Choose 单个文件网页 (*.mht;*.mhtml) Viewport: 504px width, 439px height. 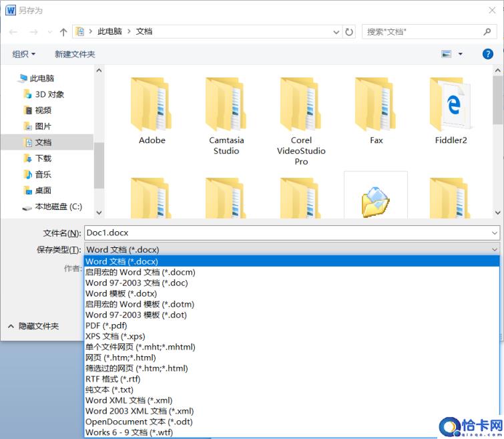tap(292, 347)
